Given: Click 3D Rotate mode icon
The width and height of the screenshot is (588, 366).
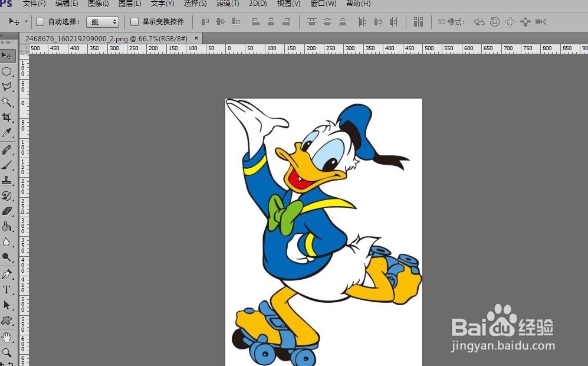Looking at the screenshot, I should [x=479, y=22].
